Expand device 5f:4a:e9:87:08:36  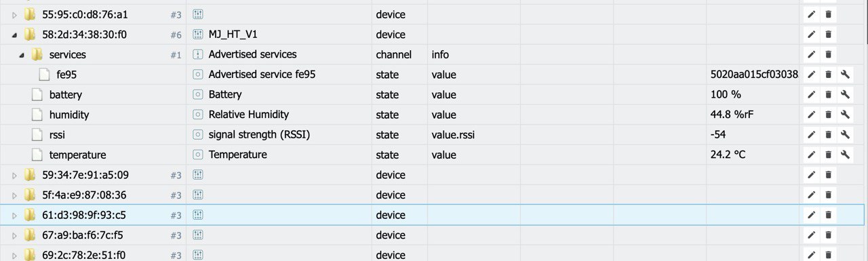15,195
